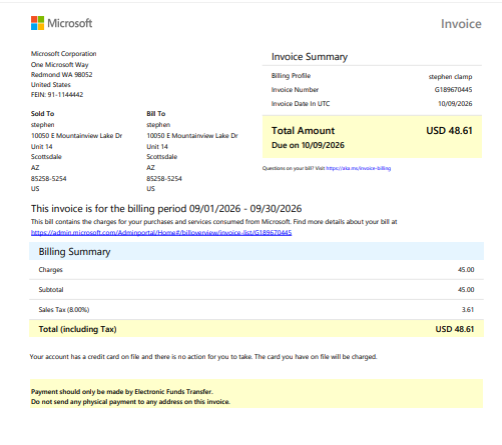502x445 pixels.
Task: Click invoice date '10/09/2026' in summary
Action: 455,104
